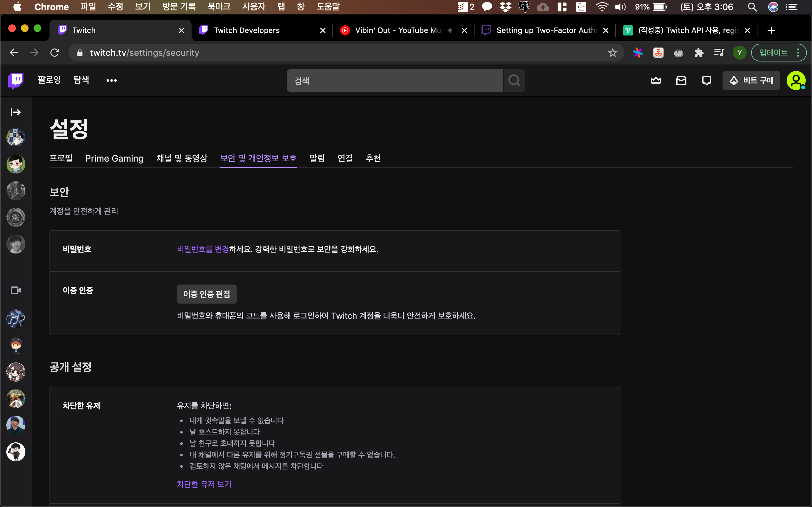This screenshot has width=812, height=507.
Task: Expand the collapsed left sidebar
Action: (x=16, y=112)
